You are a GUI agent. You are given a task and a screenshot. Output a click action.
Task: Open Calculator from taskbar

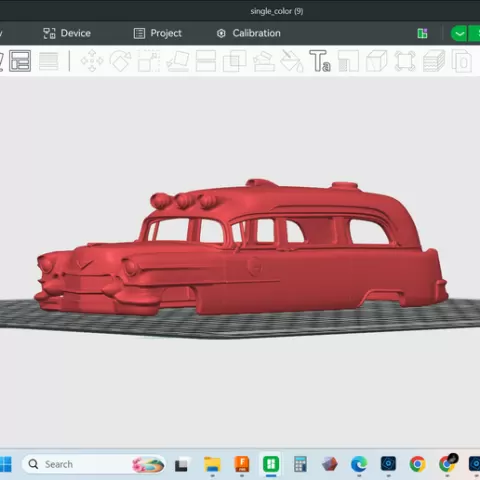pos(300,464)
